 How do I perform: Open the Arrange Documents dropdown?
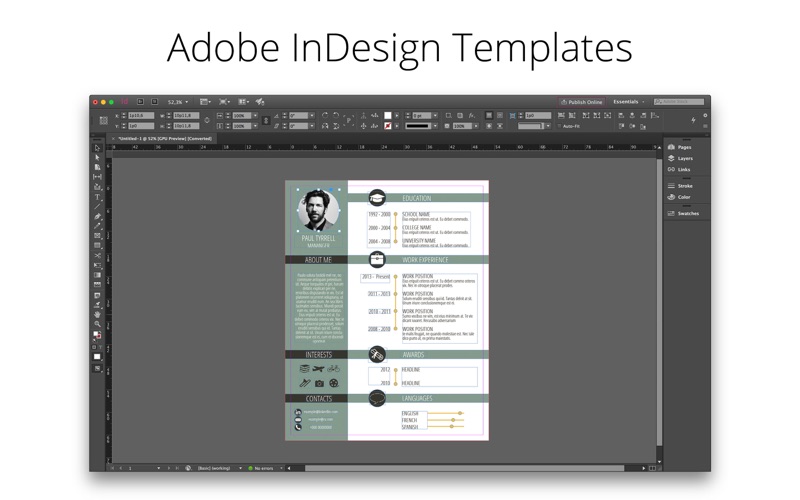pyautogui.click(x=244, y=102)
